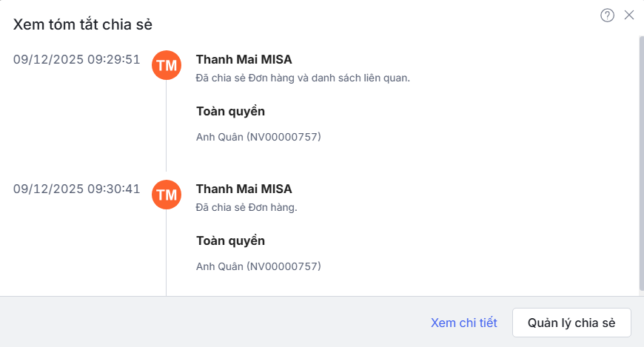This screenshot has width=644, height=347.
Task: Click the 09:30:41 entry's Đã chia sẻ Đơn hàng text
Action: [x=246, y=207]
